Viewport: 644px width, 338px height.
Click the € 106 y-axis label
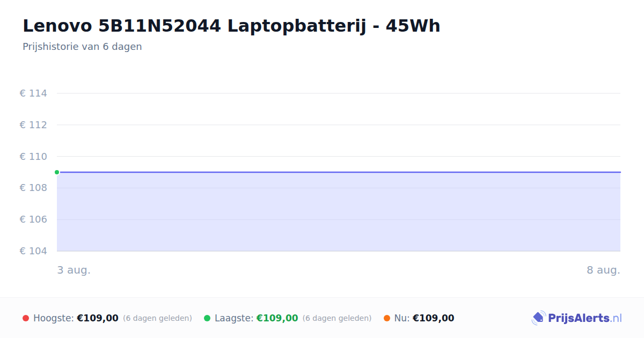[33, 219]
